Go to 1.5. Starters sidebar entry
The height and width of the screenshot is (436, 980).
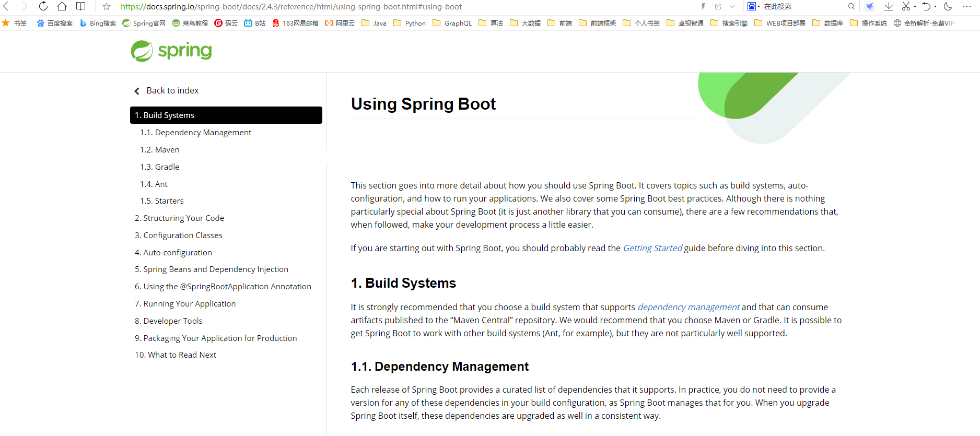(x=161, y=201)
